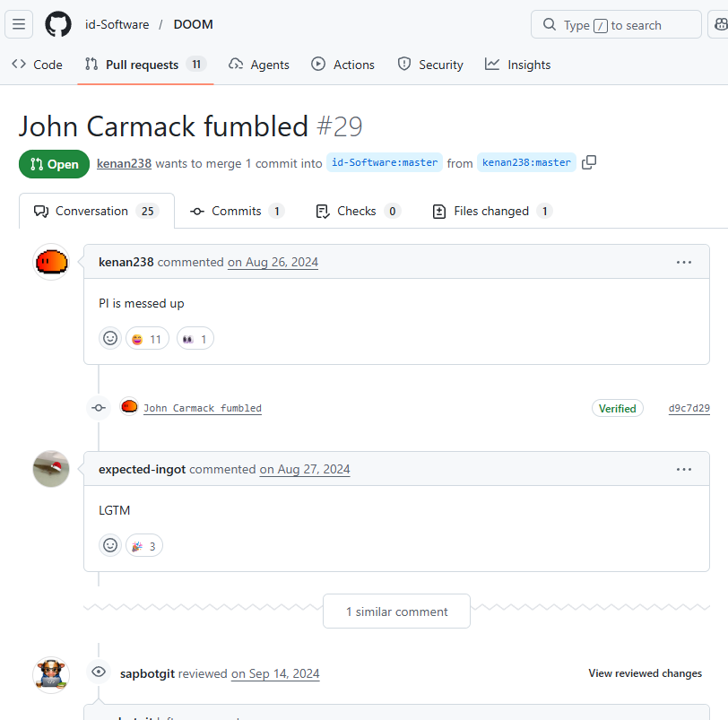Image resolution: width=728 pixels, height=720 pixels.
Task: Click the search input field
Action: pyautogui.click(x=616, y=25)
